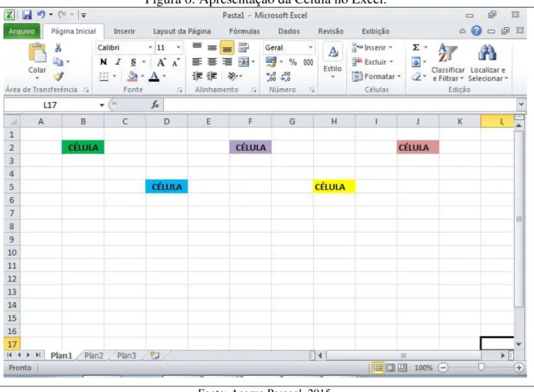The image size is (534, 392).
Task: Decrease font size with small A
Action: 175,63
